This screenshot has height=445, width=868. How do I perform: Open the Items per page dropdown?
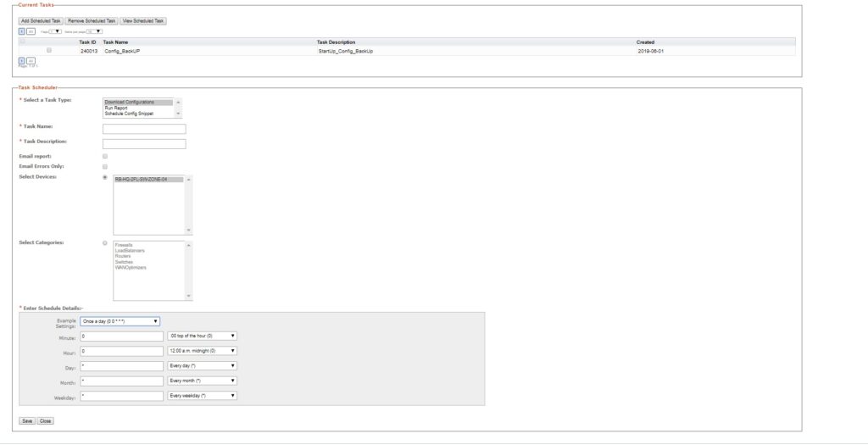pos(95,31)
